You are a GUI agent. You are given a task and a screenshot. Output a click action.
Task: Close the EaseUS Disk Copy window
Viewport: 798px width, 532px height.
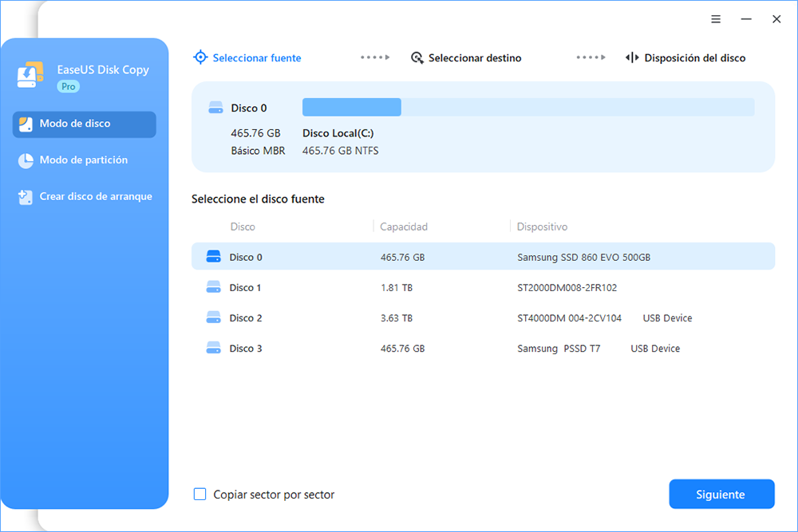pos(776,19)
